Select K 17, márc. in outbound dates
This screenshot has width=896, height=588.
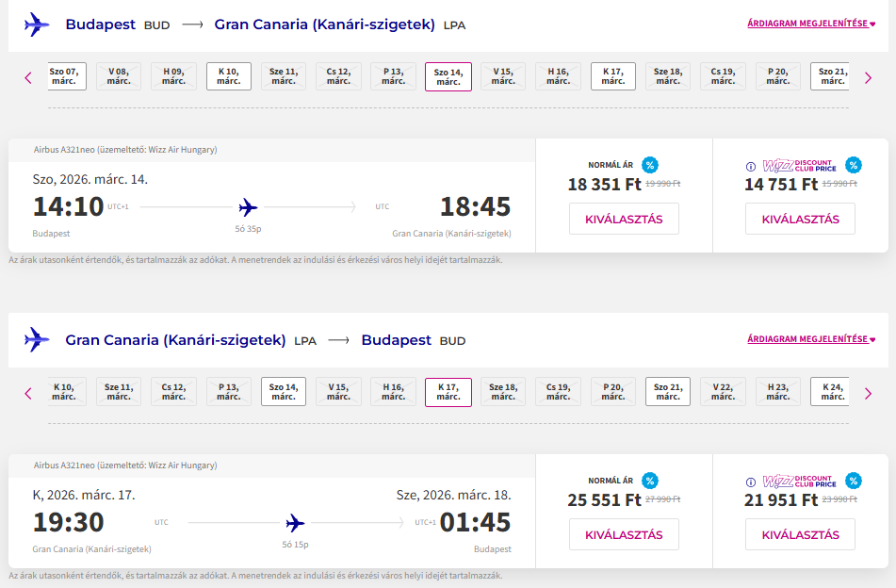[x=613, y=76]
